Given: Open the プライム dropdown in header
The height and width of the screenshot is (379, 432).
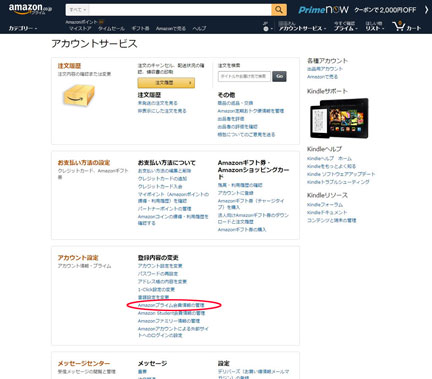Looking at the screenshot, I should click(346, 26).
